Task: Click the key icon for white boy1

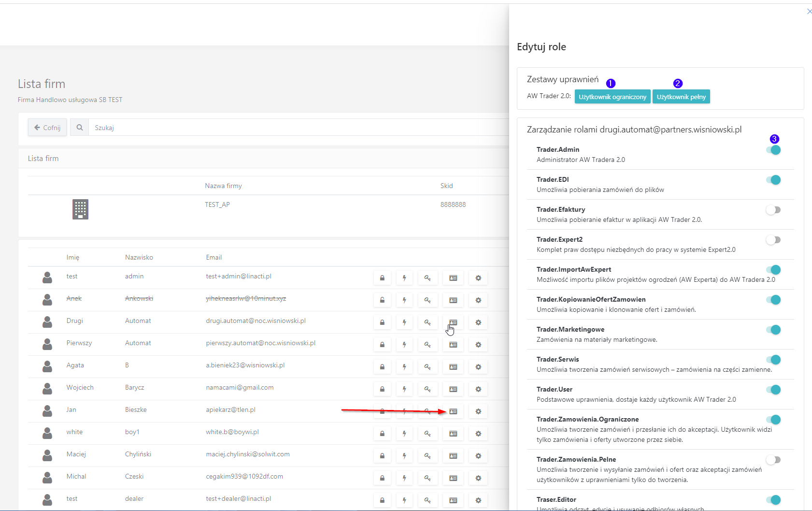Action: coord(427,434)
